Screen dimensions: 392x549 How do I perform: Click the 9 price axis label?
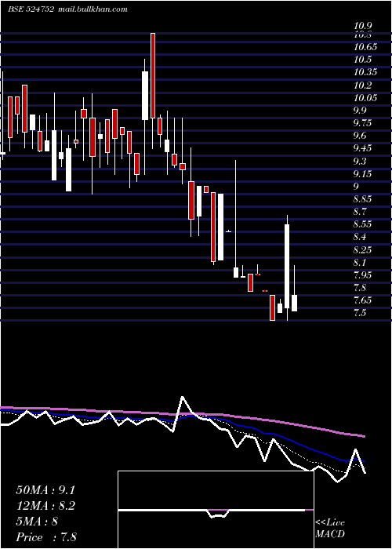click(357, 187)
